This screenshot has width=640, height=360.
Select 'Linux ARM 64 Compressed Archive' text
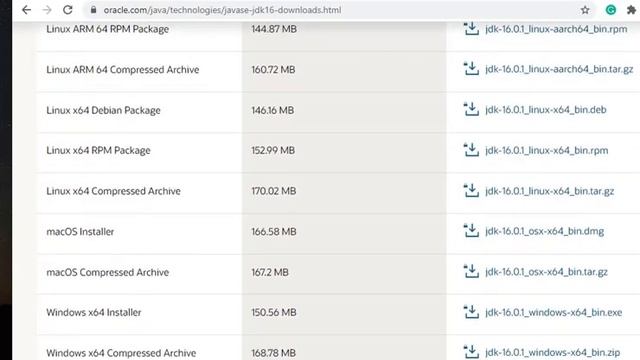[x=122, y=69]
